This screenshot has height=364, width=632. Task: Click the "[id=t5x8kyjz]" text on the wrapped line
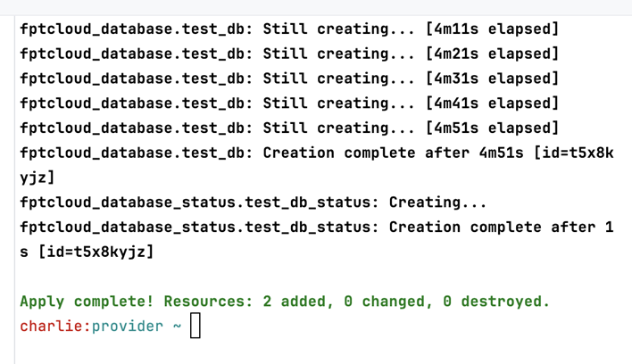pos(96,252)
